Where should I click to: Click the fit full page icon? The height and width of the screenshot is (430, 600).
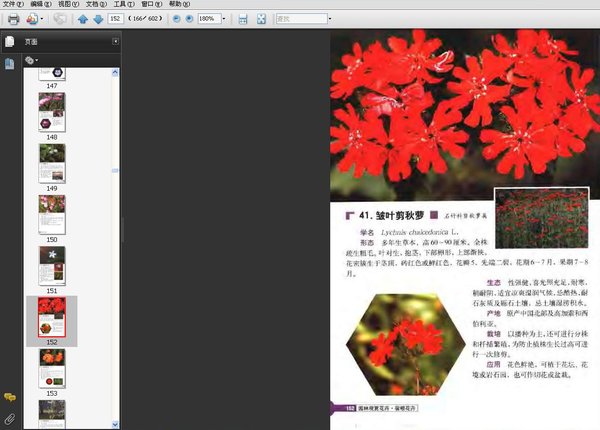[x=261, y=19]
